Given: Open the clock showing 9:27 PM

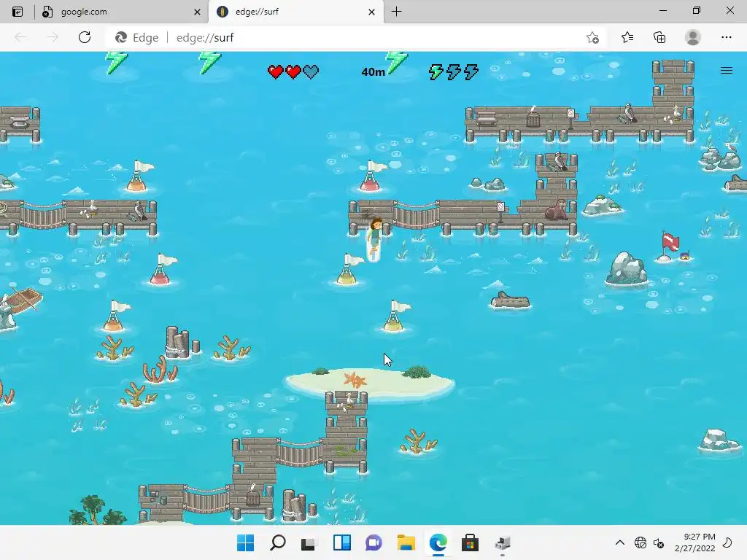Looking at the screenshot, I should pos(695,542).
